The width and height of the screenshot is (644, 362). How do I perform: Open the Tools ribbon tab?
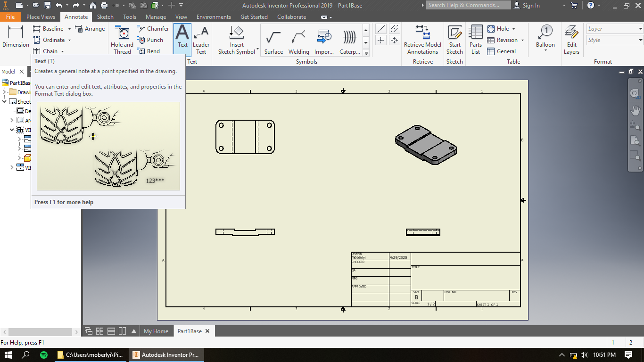[130, 17]
